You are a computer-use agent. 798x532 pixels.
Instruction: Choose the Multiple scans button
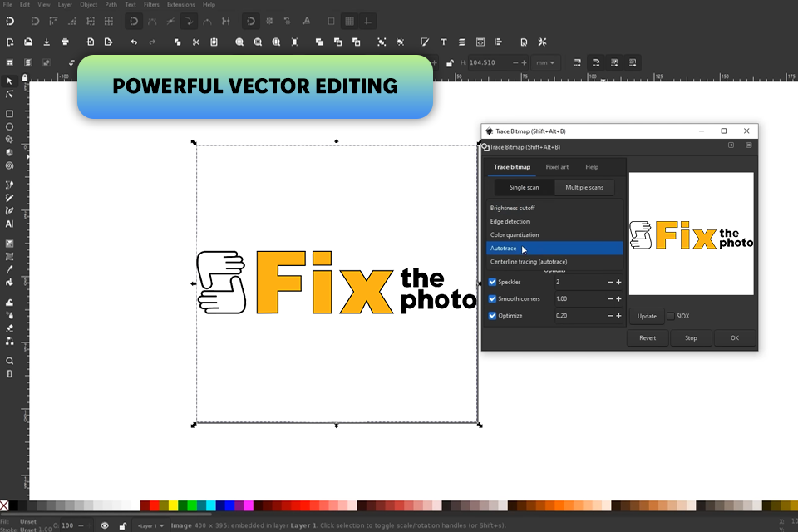584,187
